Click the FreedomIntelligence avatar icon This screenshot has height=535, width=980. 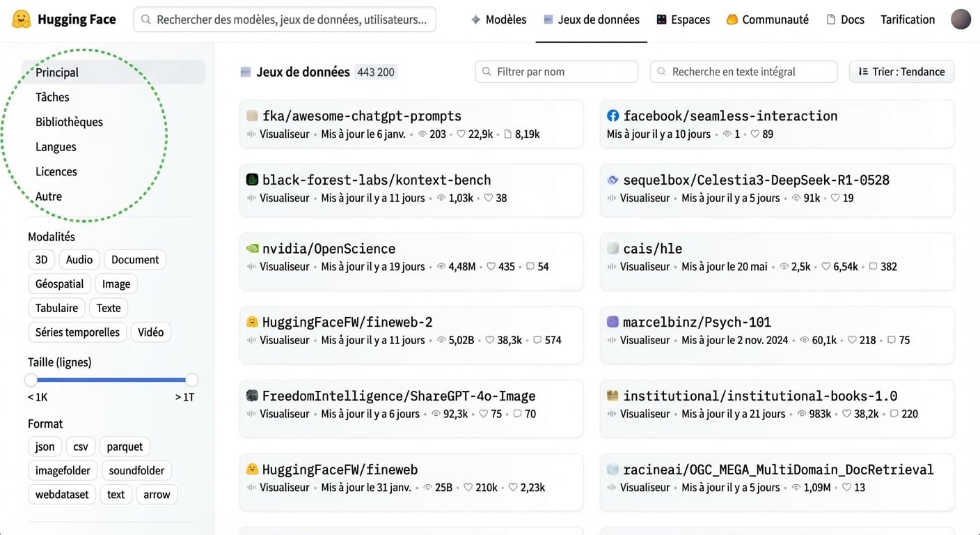point(253,396)
